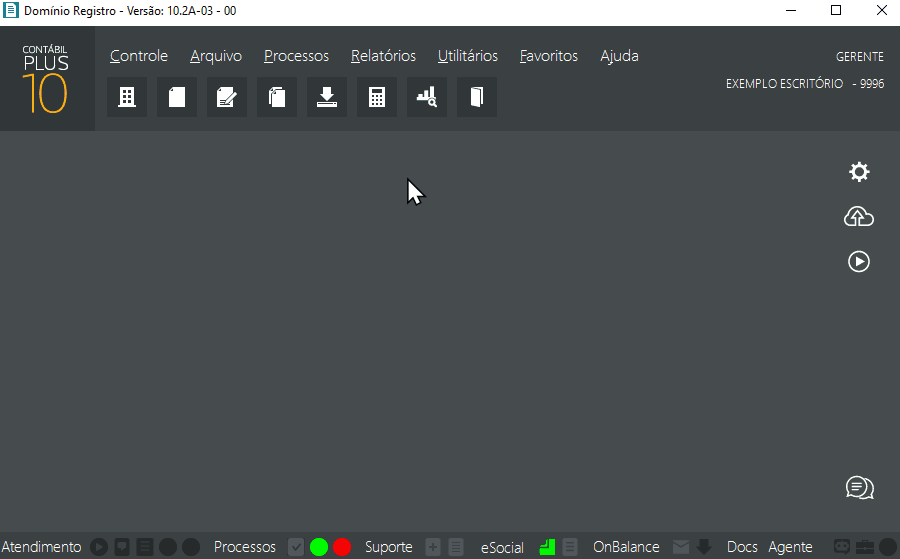Viewport: 900px width, 559px height.
Task: Open settings gear icon on right
Action: coord(859,172)
